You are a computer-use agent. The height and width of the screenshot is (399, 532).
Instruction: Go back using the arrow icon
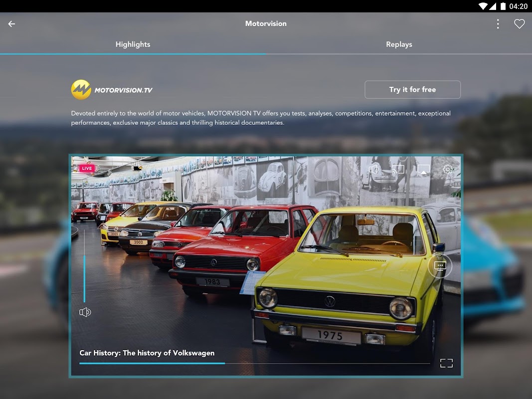[11, 24]
